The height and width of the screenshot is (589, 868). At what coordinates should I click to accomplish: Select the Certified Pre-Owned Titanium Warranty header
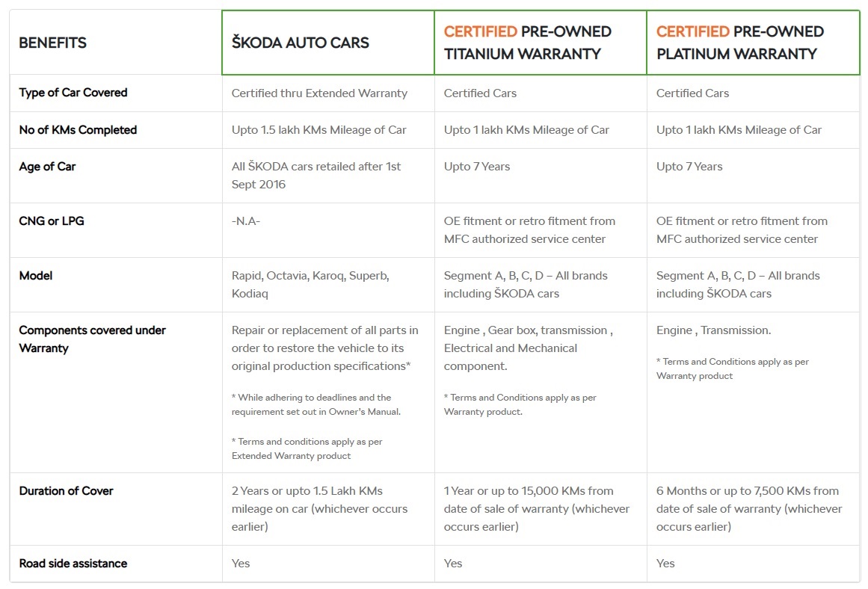(x=528, y=43)
